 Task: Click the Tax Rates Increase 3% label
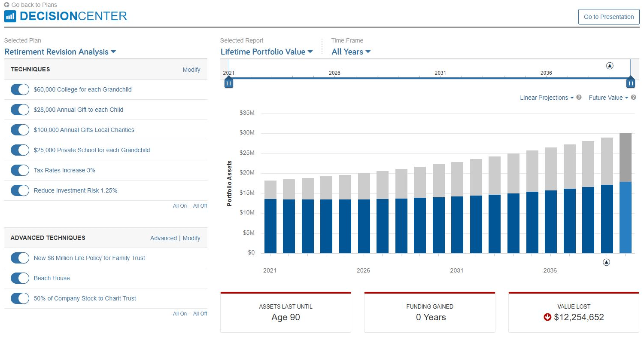[65, 170]
